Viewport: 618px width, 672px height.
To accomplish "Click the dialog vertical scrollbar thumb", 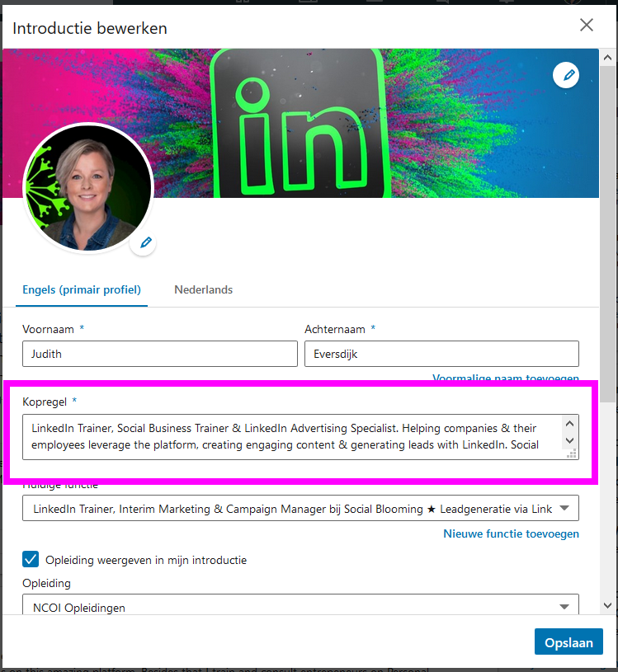I will [607, 233].
